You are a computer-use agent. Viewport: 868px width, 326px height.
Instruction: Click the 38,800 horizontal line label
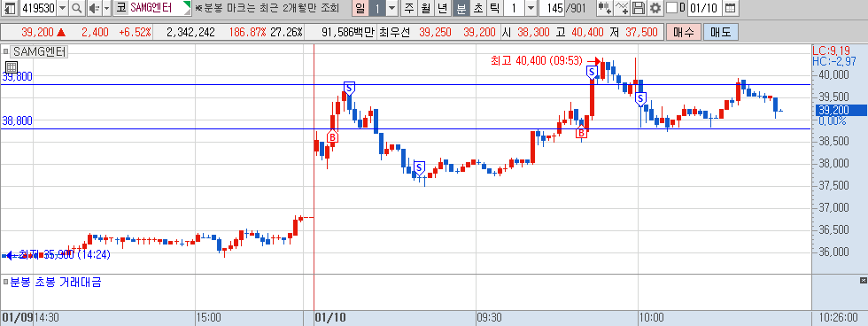click(x=17, y=120)
